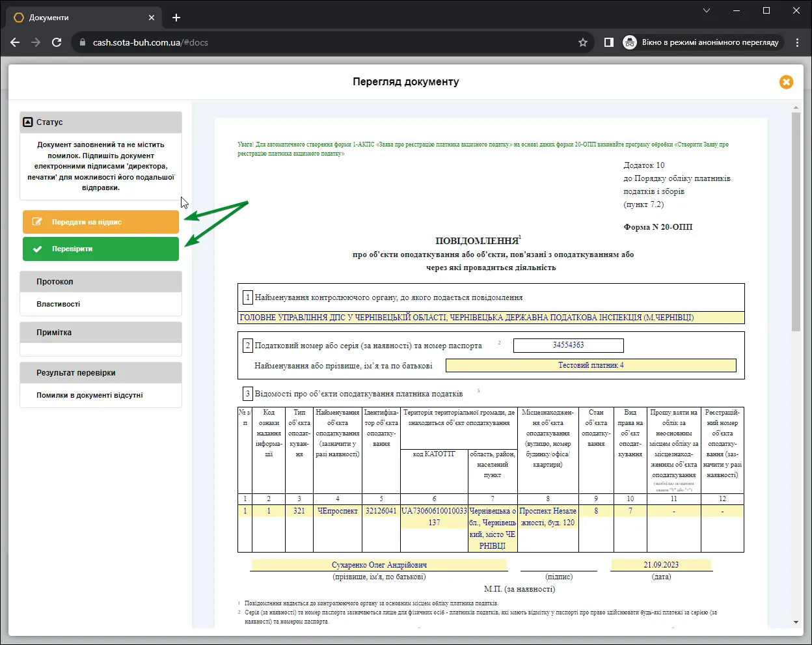
Task: Open Властивості item
Action: (59, 304)
